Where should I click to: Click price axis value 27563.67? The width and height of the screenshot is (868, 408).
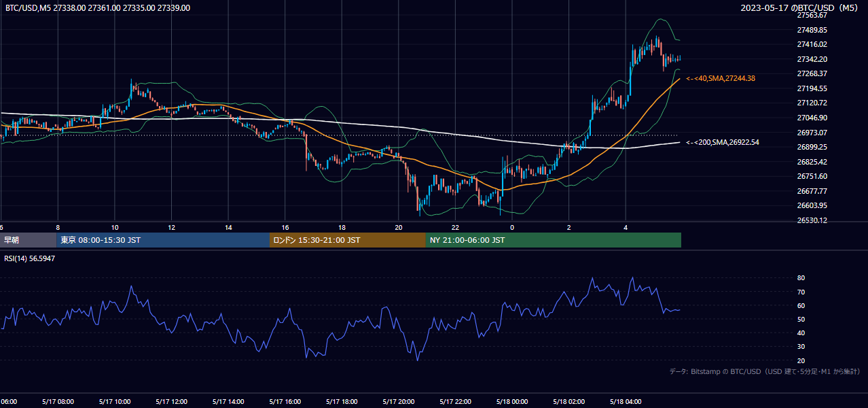[x=812, y=15]
